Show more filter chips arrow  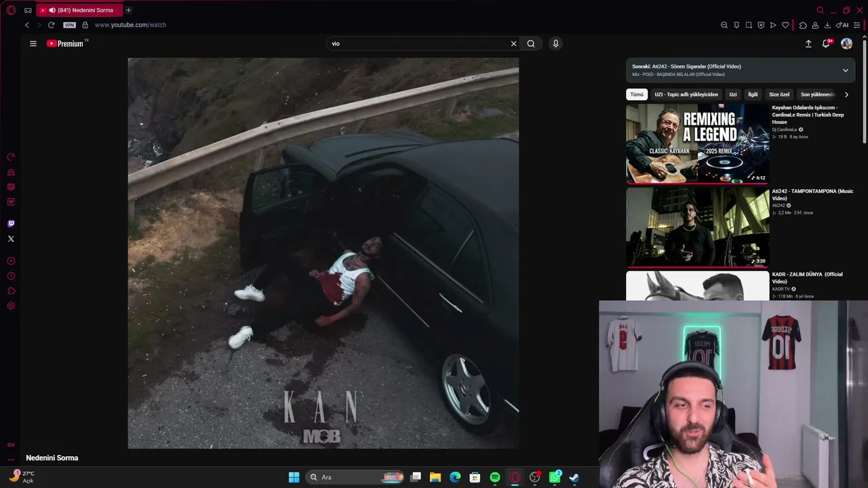pos(846,95)
